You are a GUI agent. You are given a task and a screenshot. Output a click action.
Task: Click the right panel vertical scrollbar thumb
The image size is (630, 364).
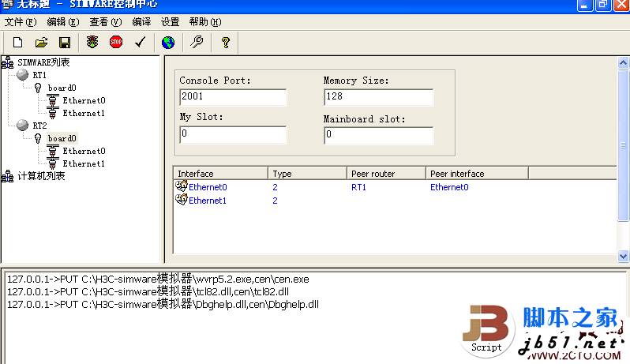pos(623,145)
